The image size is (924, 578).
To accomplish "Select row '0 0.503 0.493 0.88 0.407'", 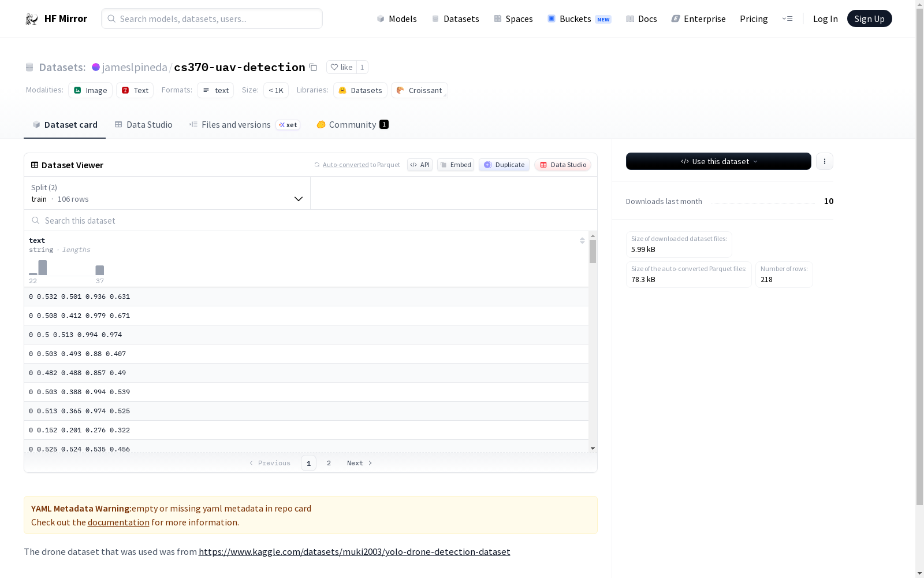I will [306, 354].
